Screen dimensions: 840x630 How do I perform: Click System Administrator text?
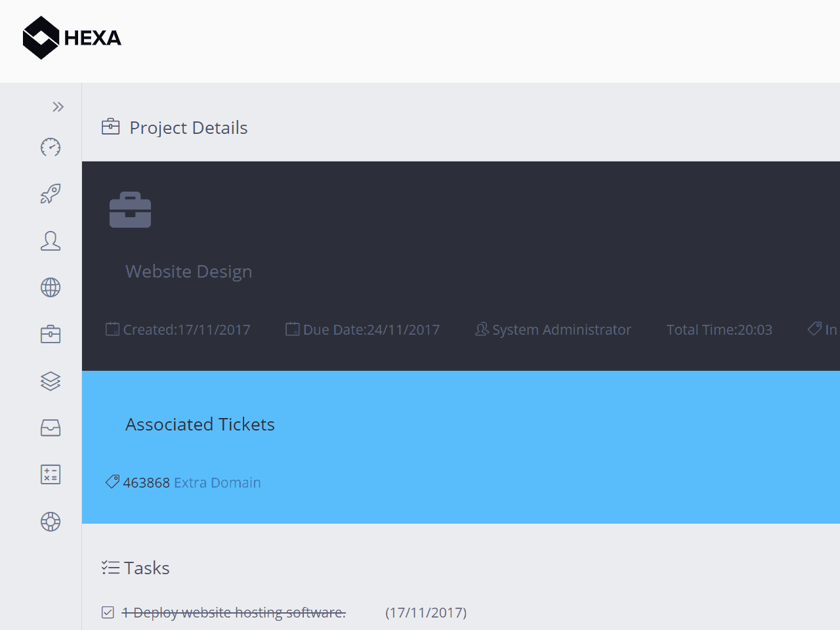point(562,330)
